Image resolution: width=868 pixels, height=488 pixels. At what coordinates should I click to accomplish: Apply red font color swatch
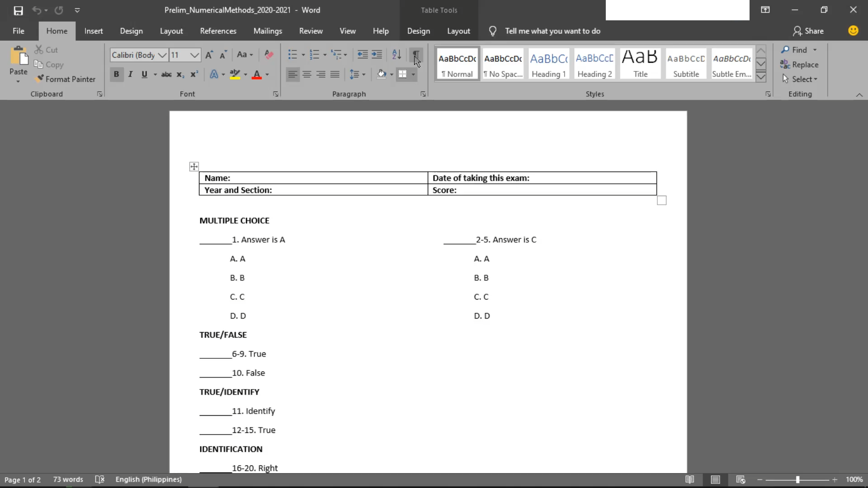[257, 75]
